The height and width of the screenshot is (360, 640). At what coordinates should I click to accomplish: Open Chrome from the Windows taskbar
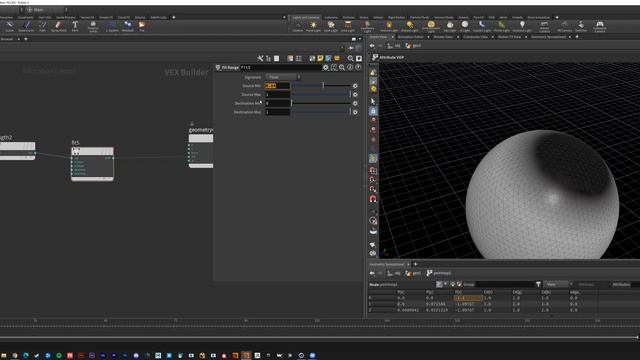click(x=15, y=356)
